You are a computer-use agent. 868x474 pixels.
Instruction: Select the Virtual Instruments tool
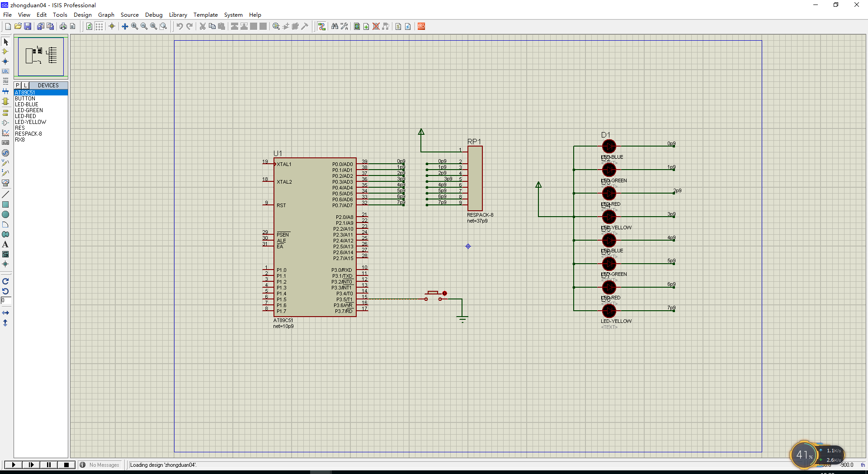point(5,183)
